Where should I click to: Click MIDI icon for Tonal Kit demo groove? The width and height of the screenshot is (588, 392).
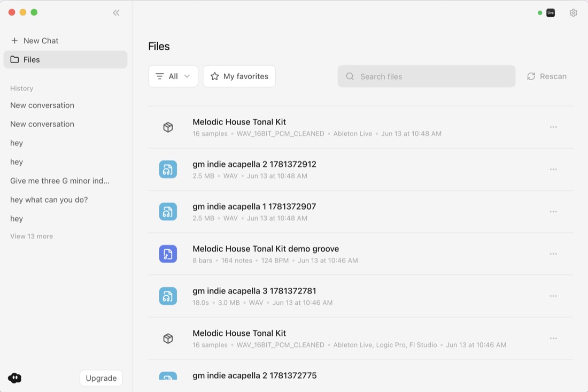[168, 254]
